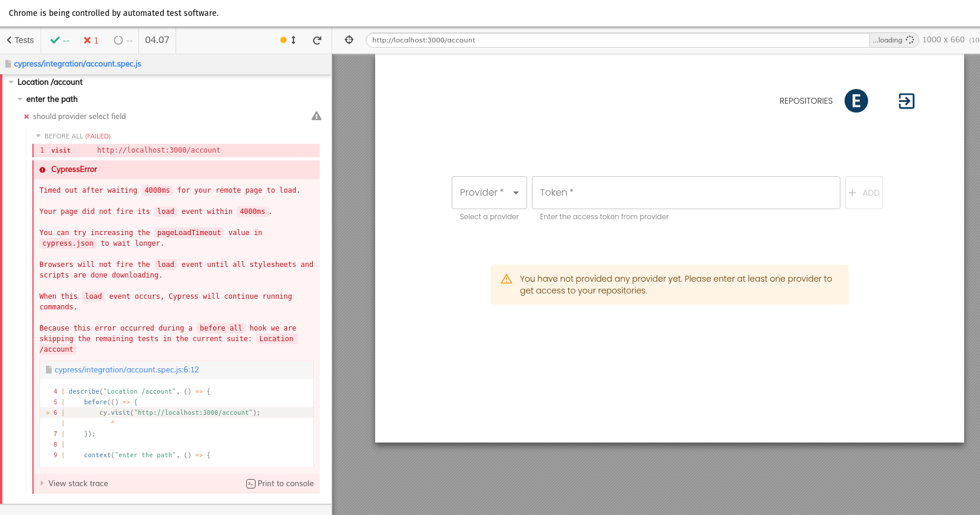This screenshot has width=980, height=515.
Task: Open the cypress/integration/account.spec.js file link
Action: coord(78,64)
